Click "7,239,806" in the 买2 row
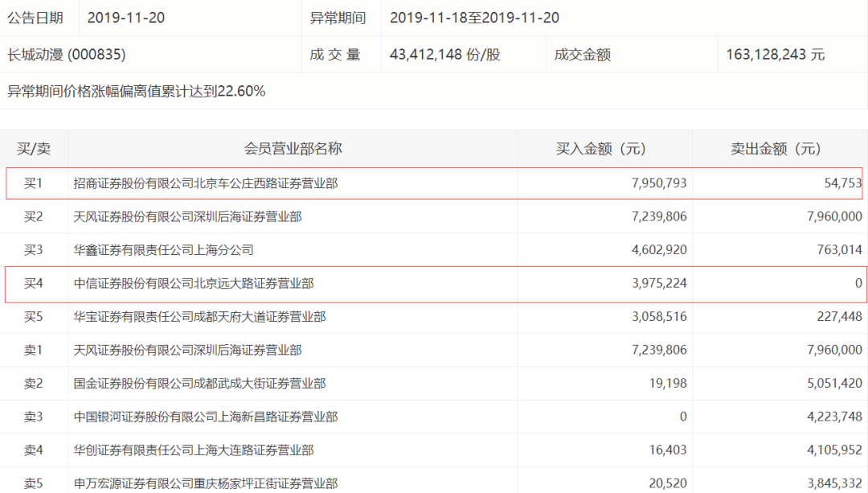Viewport: 868px width, 493px height. click(x=659, y=216)
